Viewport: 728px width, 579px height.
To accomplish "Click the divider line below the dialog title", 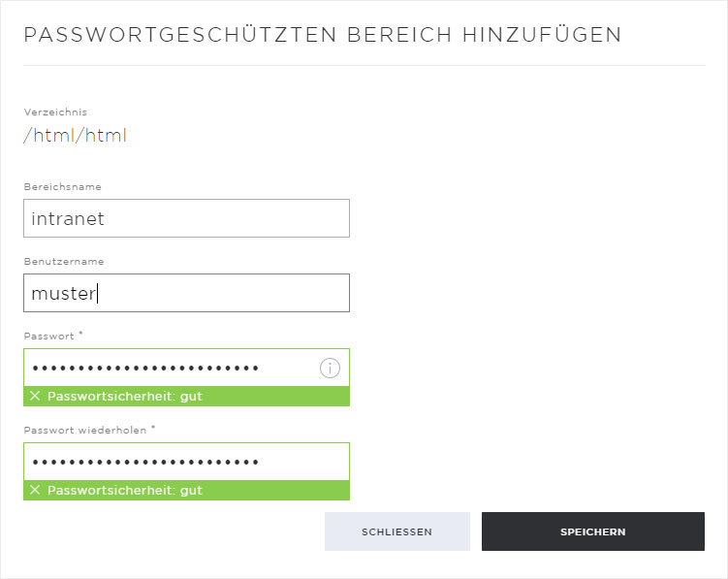I will (x=364, y=66).
